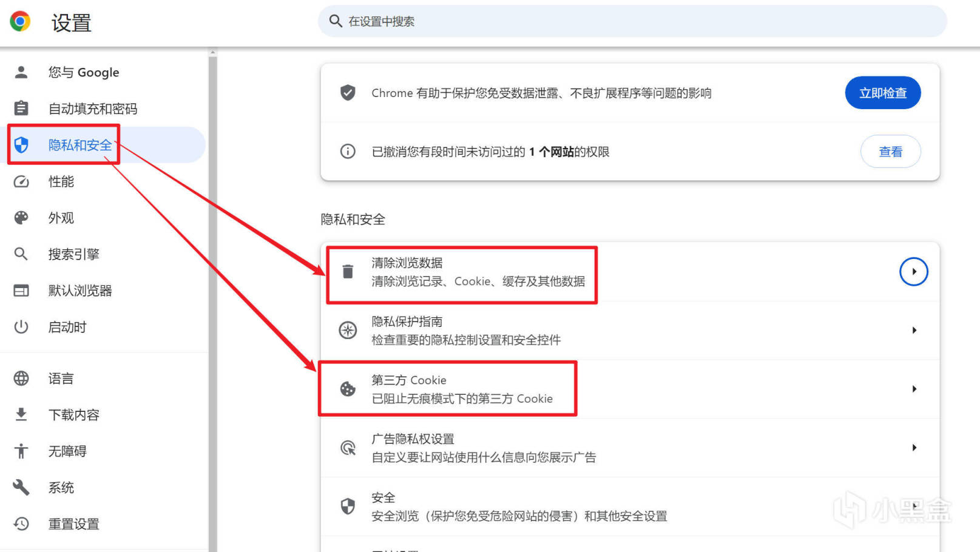Click the 在设置中搜索 search field

click(x=632, y=21)
